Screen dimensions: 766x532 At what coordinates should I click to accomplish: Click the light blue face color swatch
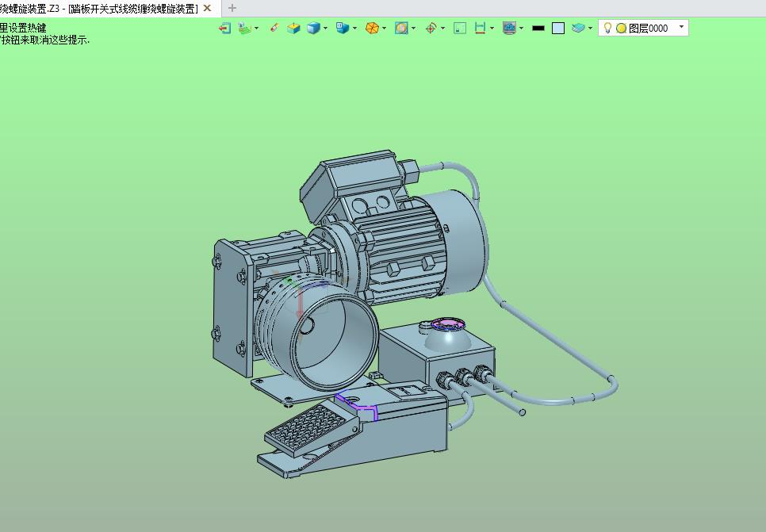click(x=558, y=29)
